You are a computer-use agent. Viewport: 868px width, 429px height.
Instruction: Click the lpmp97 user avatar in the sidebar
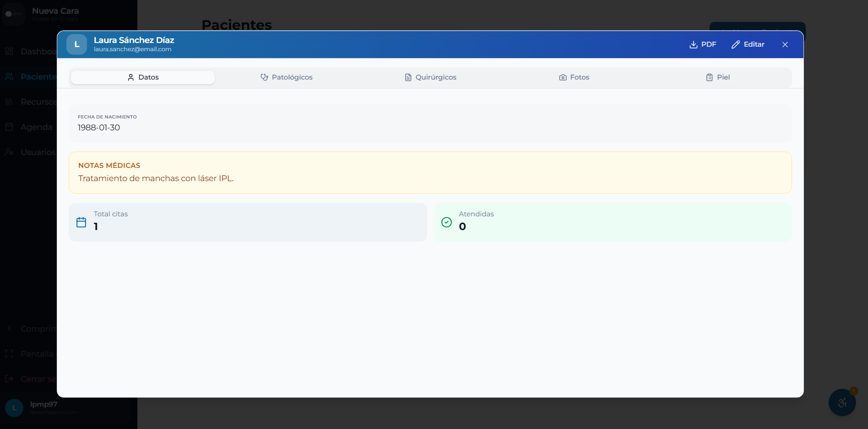[14, 408]
